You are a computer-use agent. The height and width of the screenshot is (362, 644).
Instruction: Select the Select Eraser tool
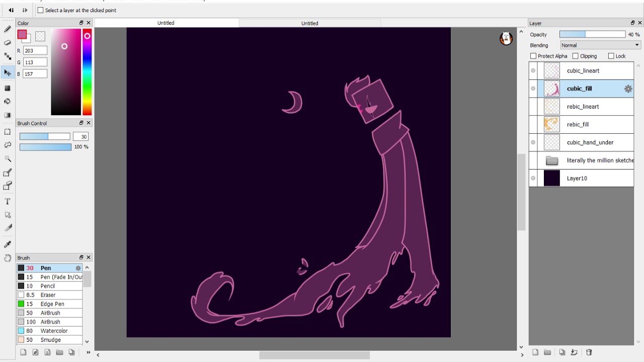[8, 187]
